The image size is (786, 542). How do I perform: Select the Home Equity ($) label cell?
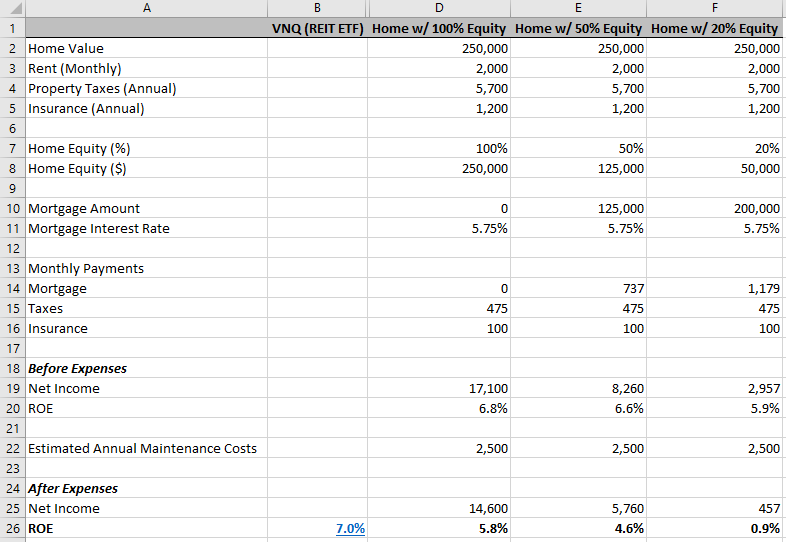click(146, 168)
